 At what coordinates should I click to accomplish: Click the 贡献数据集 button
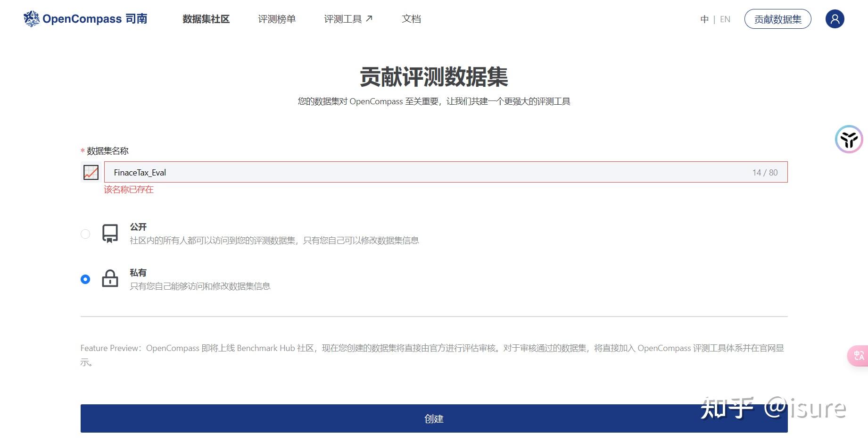click(777, 19)
